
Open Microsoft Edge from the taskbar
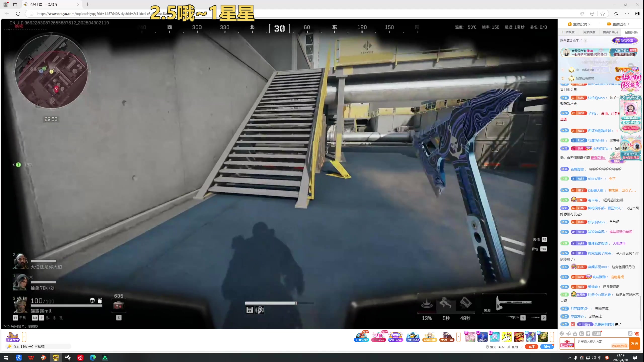pos(93,357)
